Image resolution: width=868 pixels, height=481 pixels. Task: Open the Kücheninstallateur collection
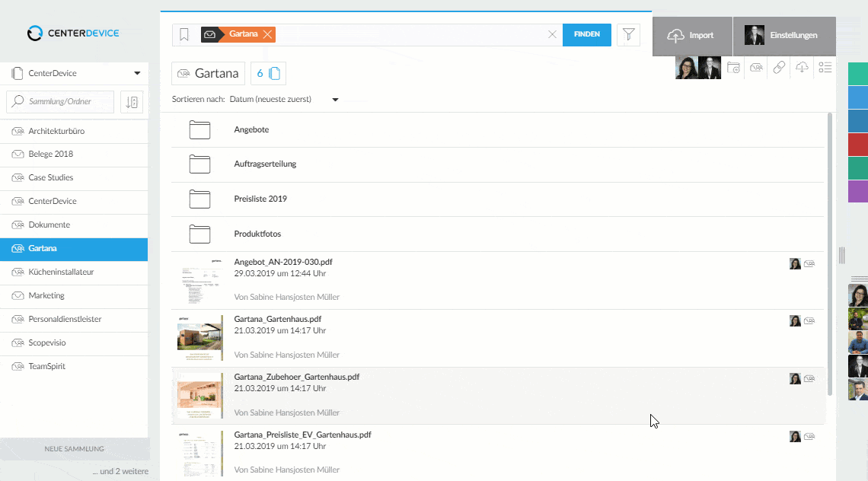click(x=74, y=272)
